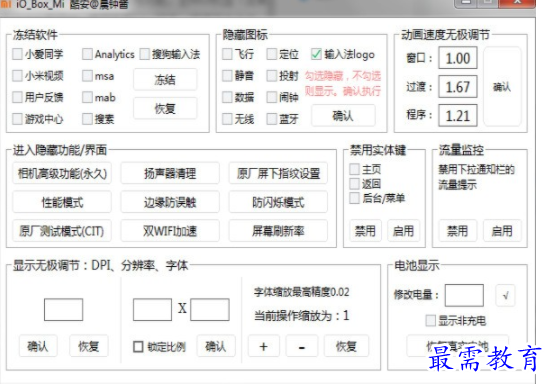Check the 飞行 hide-icon checkbox
The image size is (550, 390).
(x=227, y=54)
